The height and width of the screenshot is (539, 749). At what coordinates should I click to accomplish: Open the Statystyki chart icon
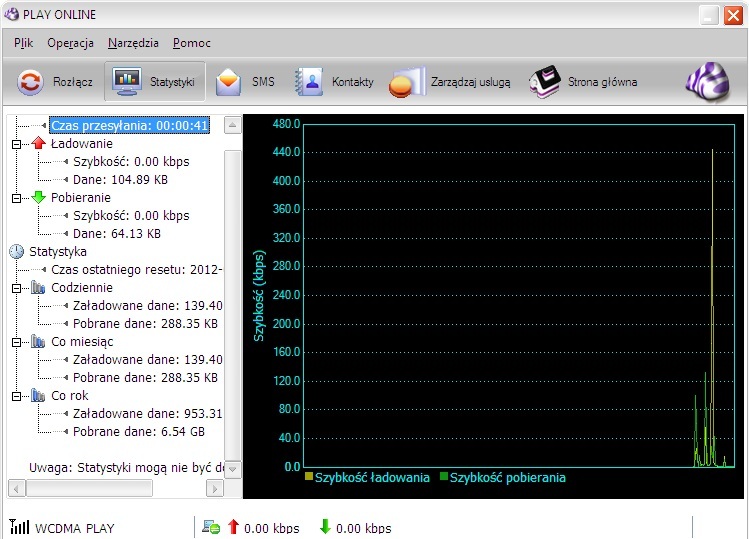pos(127,81)
